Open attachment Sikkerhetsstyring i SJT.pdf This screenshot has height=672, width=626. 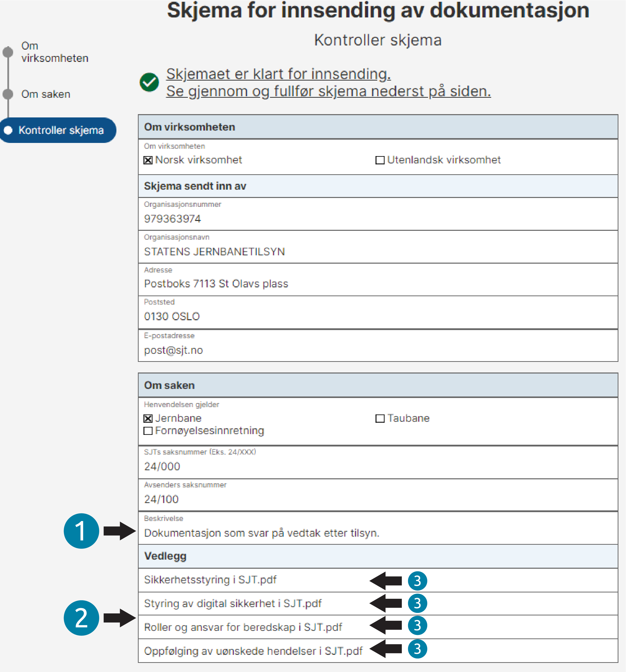click(x=210, y=580)
